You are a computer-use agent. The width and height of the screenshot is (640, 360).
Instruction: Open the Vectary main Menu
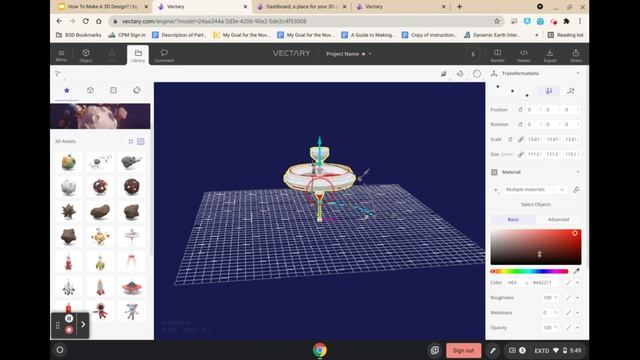61,55
